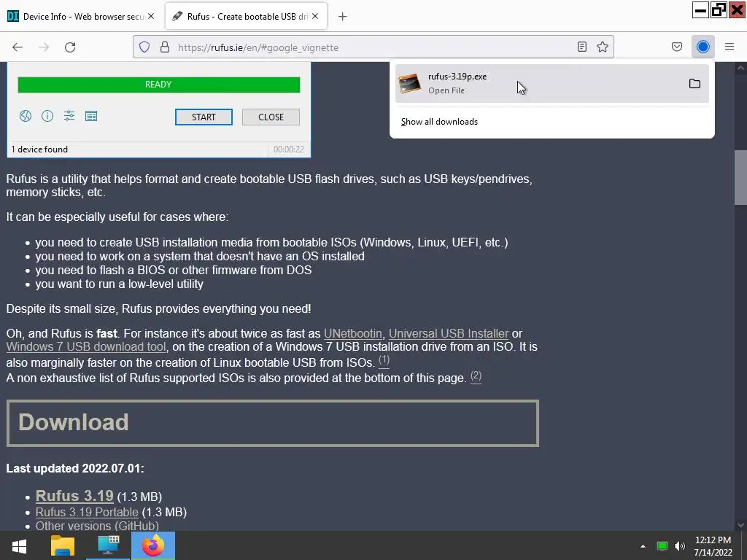Image resolution: width=747 pixels, height=560 pixels.
Task: Open Universal USB Installer link
Action: point(449,333)
